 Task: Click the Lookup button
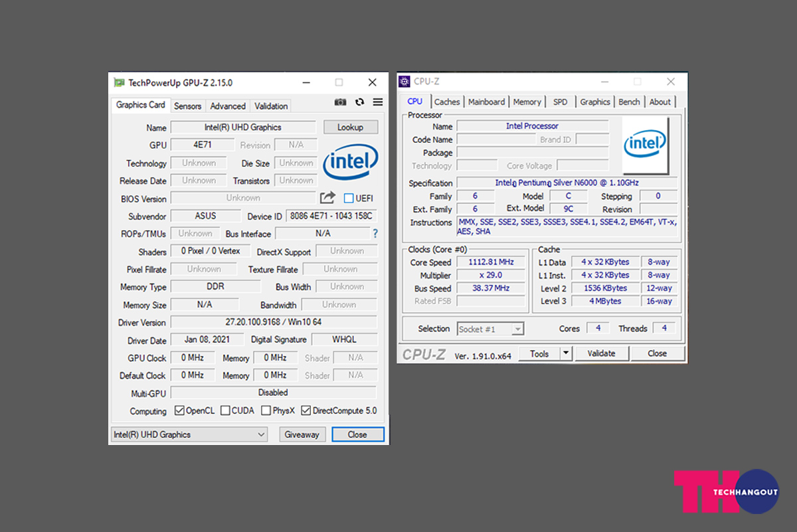coord(351,127)
